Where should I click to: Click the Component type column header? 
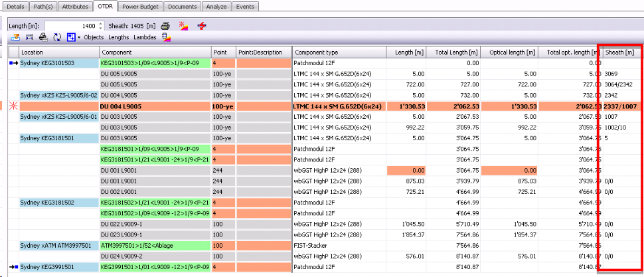click(339, 52)
